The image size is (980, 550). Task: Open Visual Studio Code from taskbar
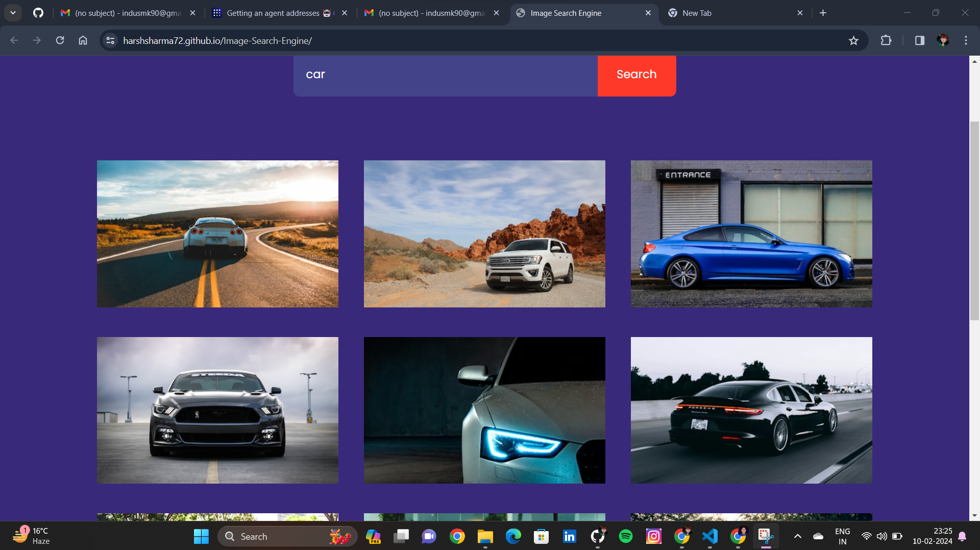(x=710, y=536)
